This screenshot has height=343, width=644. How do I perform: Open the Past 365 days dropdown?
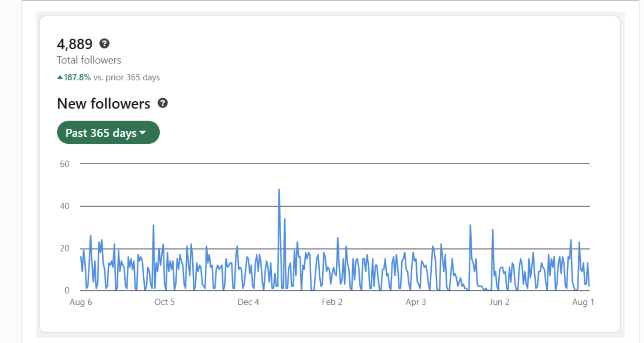pos(108,132)
